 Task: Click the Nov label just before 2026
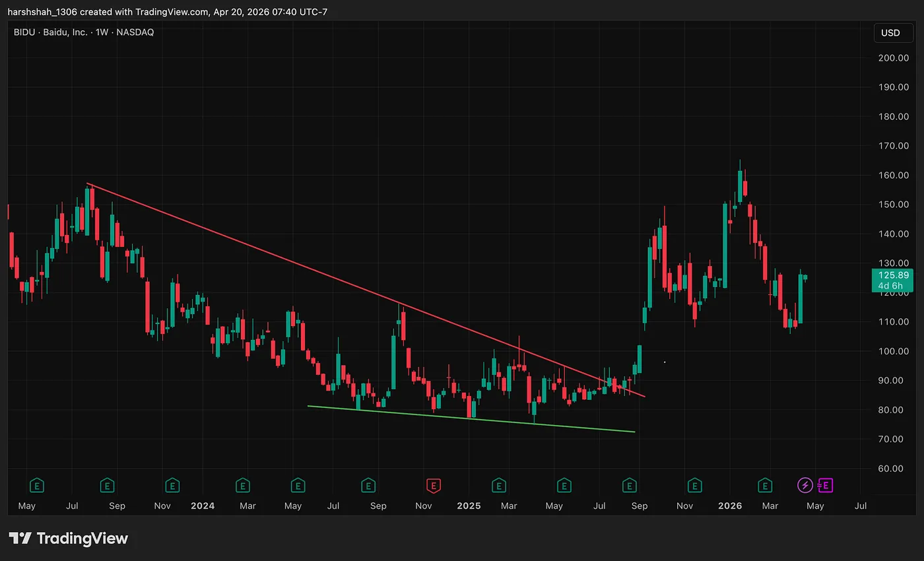[x=685, y=506]
